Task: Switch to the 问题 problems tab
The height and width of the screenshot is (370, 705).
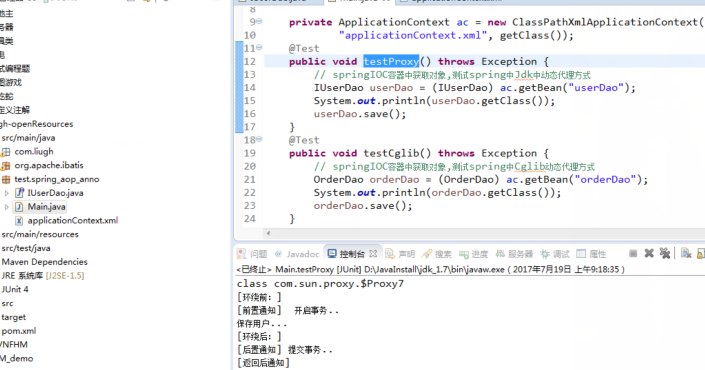Action: tap(252, 254)
